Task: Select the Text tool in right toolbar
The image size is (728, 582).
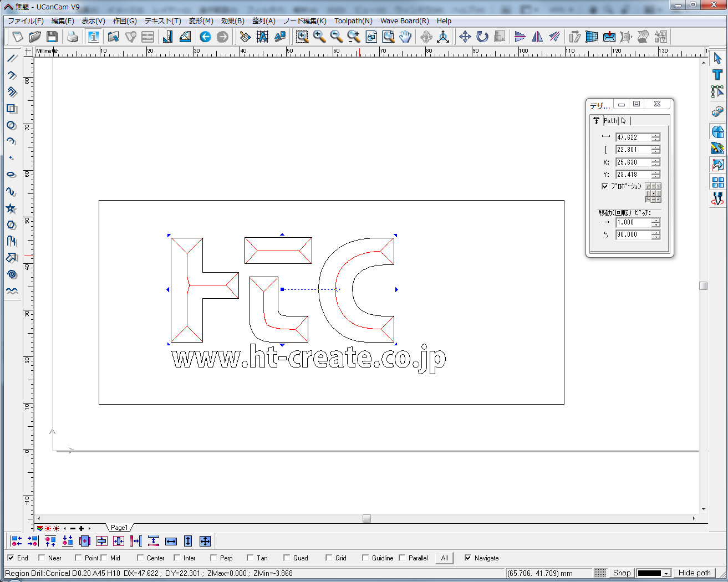Action: 717,74
